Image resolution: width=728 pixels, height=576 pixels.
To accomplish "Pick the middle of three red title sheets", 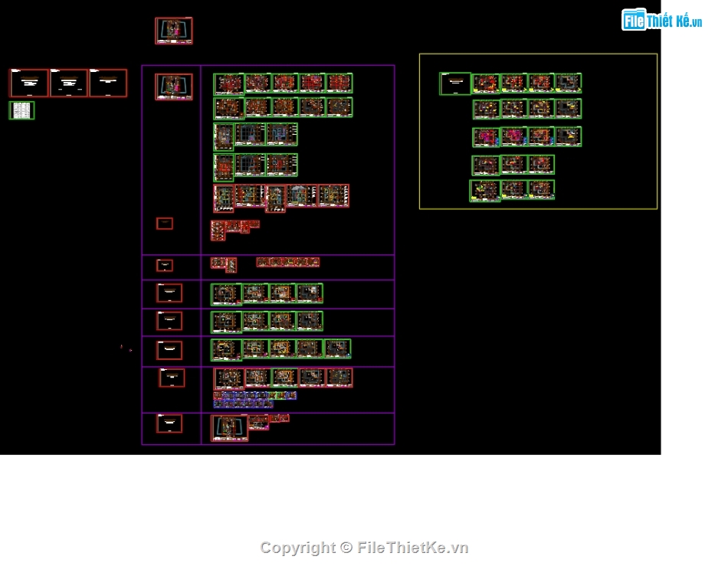I will [69, 83].
